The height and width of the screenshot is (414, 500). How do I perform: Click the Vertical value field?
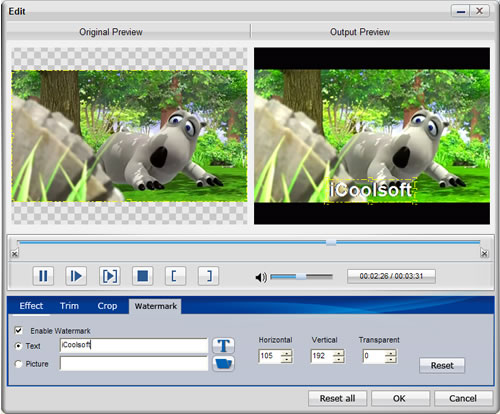[322, 356]
